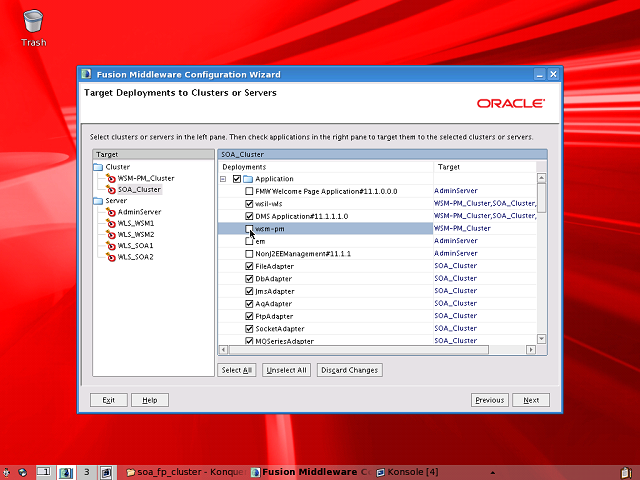This screenshot has width=640, height=480.
Task: Click the Target column header
Action: coord(485,167)
